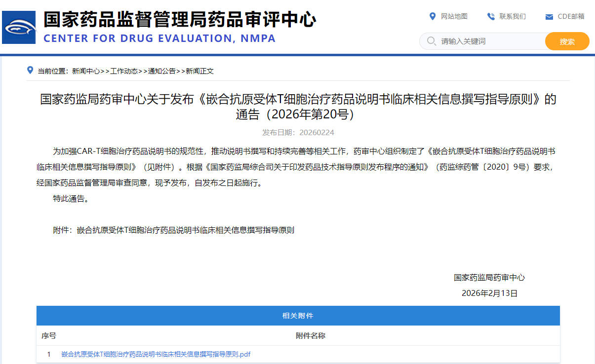Select 新闻正文 in the breadcrumb
Image resolution: width=595 pixels, height=364 pixels.
point(199,71)
